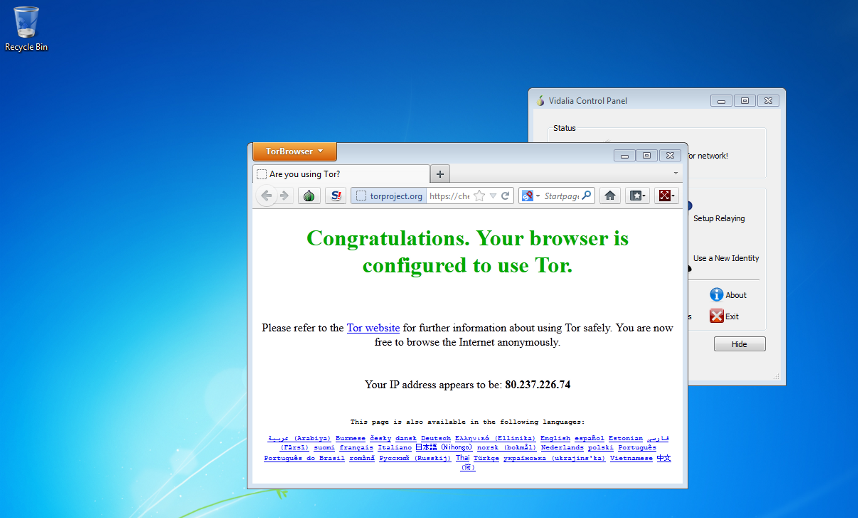Open the Recycle Bin desktop icon
Viewport: 858px width, 518px height.
click(x=26, y=28)
